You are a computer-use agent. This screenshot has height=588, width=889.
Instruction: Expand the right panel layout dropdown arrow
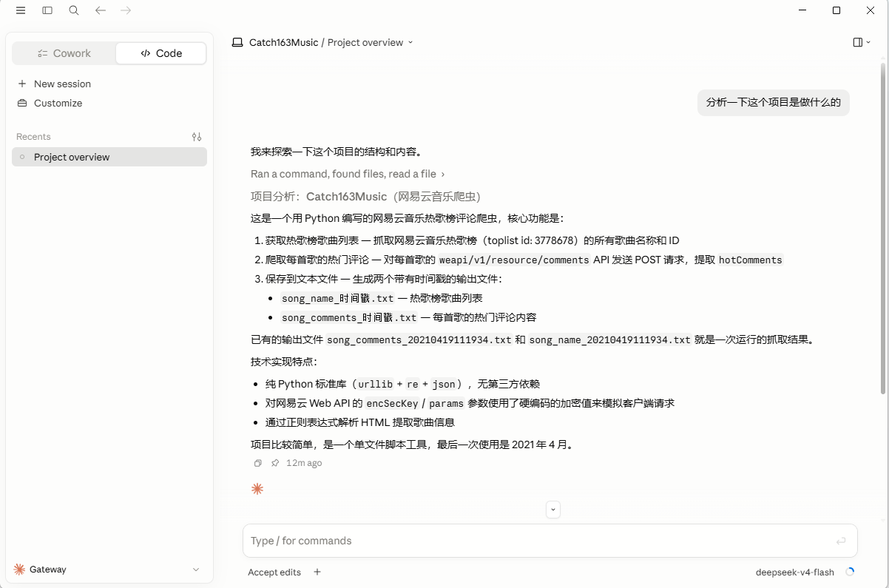868,43
